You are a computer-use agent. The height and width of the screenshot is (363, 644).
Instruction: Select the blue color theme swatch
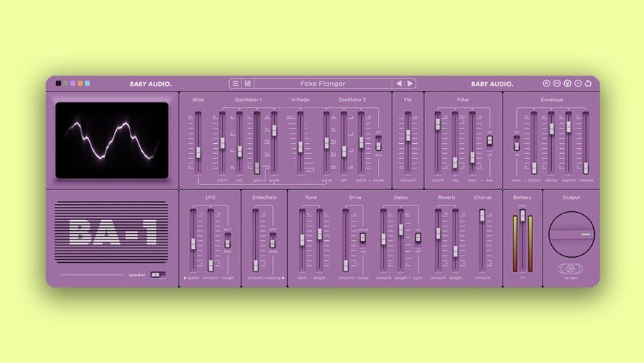(x=87, y=83)
